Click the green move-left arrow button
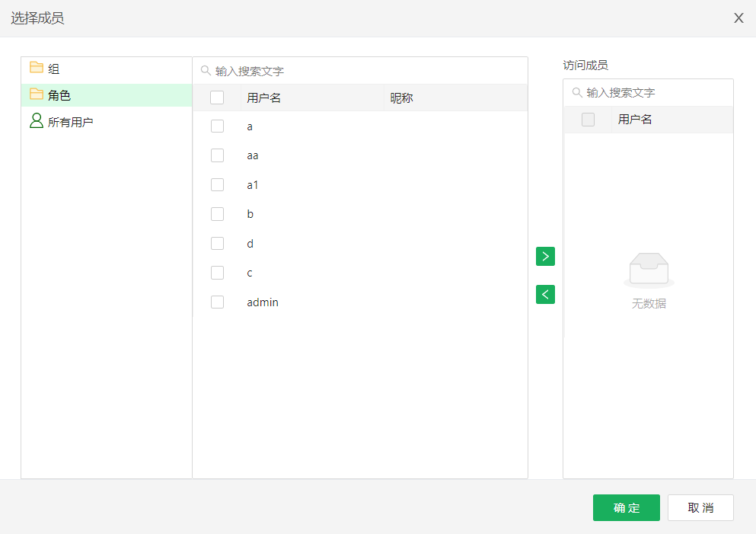The image size is (756, 534). (545, 294)
